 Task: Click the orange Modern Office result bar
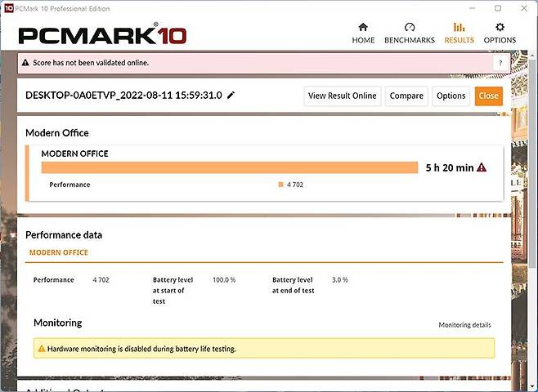(x=230, y=167)
